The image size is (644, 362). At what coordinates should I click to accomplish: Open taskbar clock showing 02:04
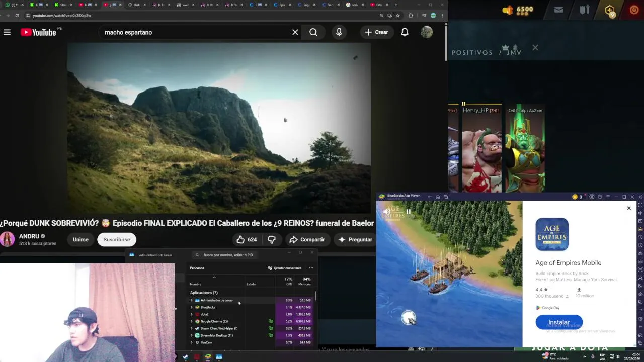click(632, 356)
